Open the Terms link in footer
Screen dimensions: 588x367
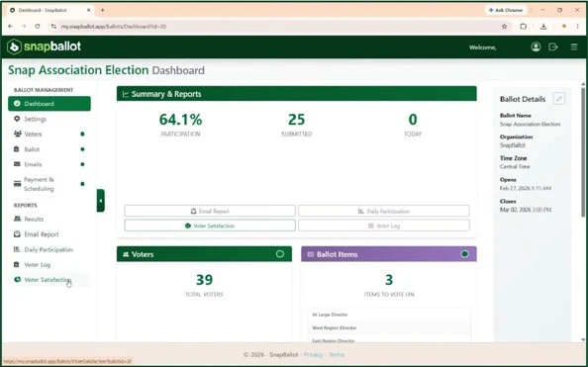click(x=337, y=354)
